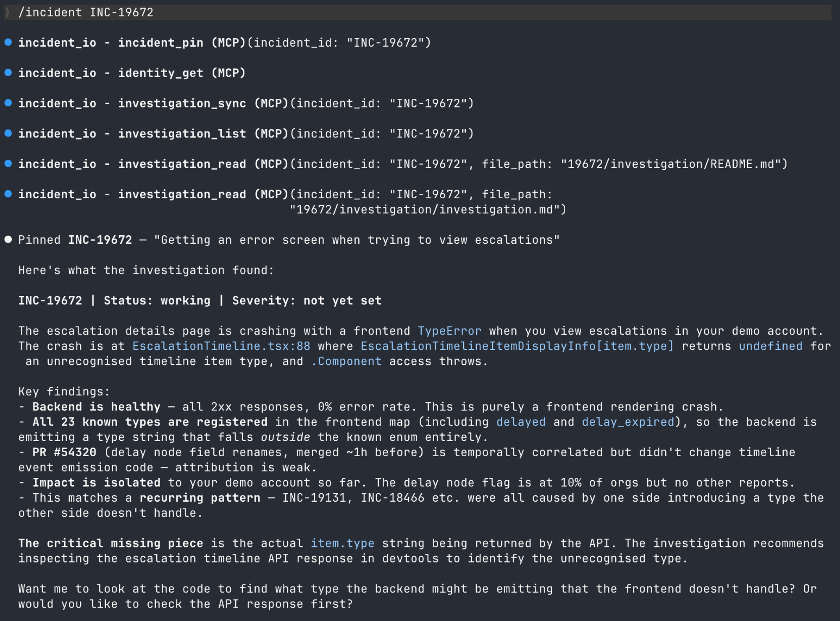Click the prompt chevron before /incident command
The height and width of the screenshot is (621, 840).
click(7, 12)
